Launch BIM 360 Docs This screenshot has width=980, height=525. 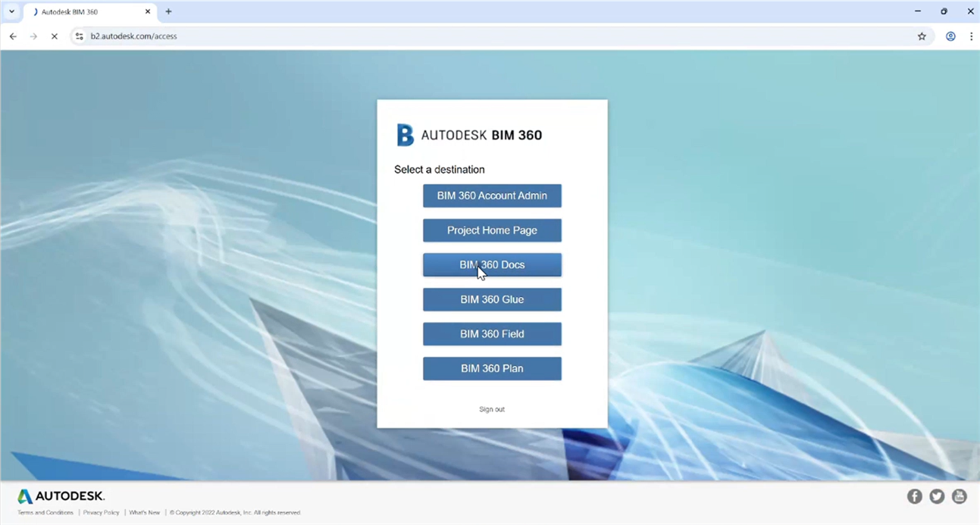click(x=492, y=265)
